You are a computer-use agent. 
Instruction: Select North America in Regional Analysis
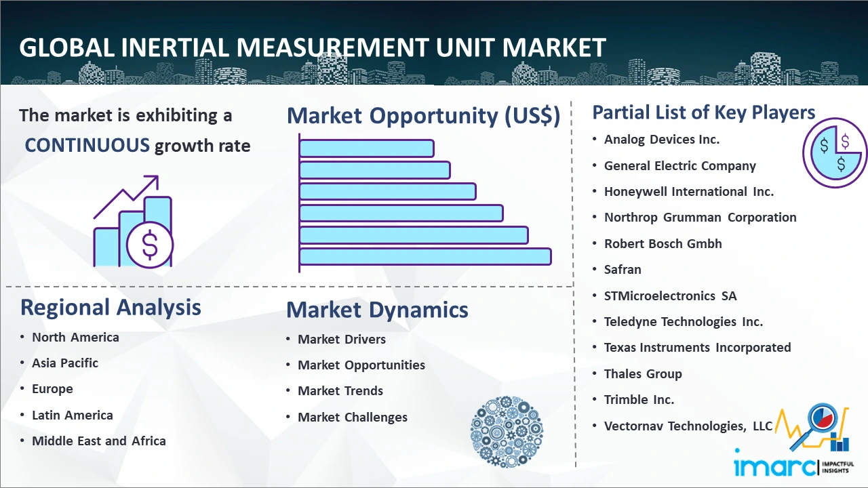point(75,337)
